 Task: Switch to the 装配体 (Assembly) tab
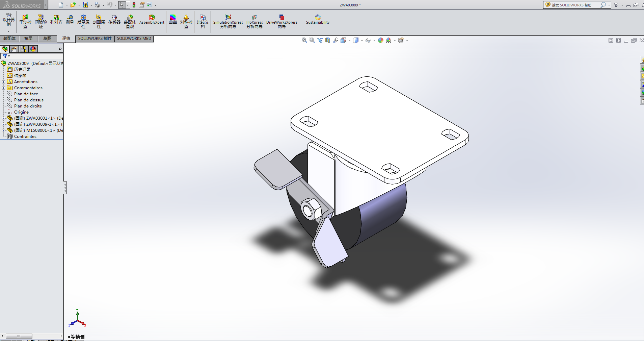9,39
